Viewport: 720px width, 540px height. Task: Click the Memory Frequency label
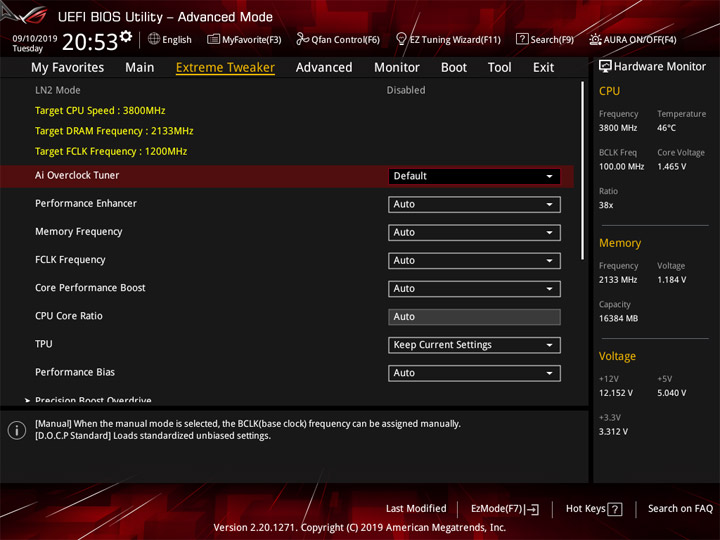pos(79,232)
